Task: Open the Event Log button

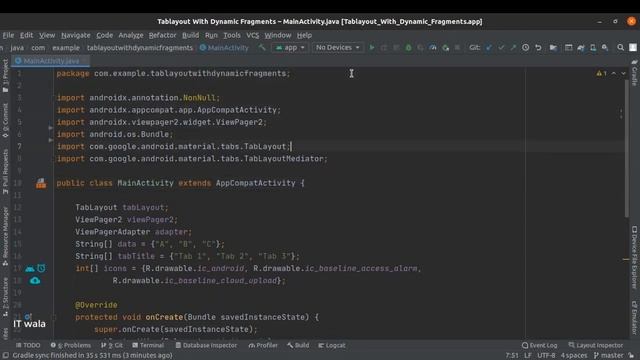Action: [539, 345]
